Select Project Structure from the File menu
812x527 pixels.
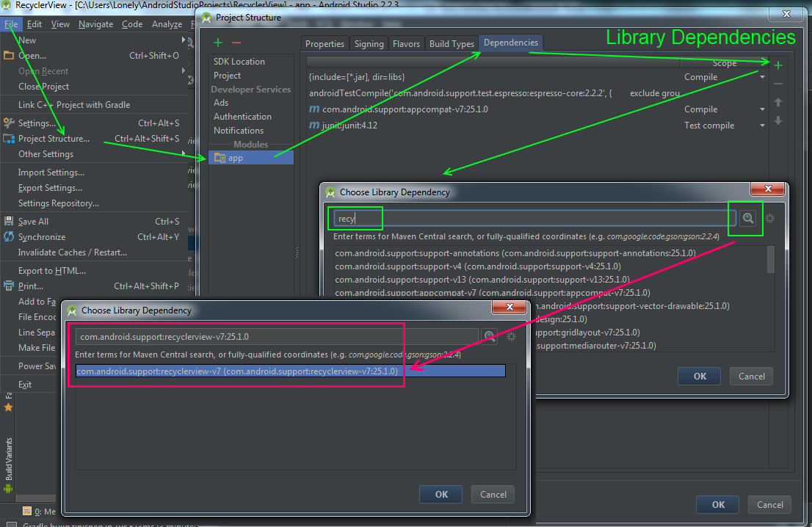coord(54,138)
